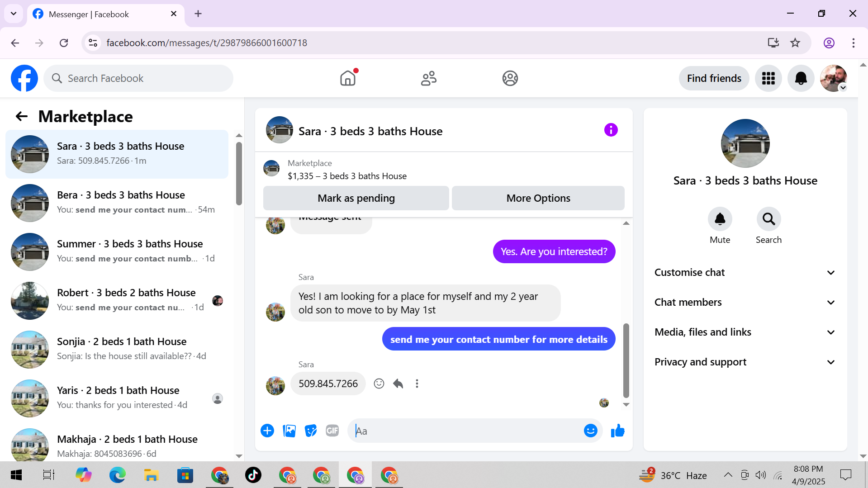
Task: Open more actions plus icon in composer
Action: click(267, 431)
